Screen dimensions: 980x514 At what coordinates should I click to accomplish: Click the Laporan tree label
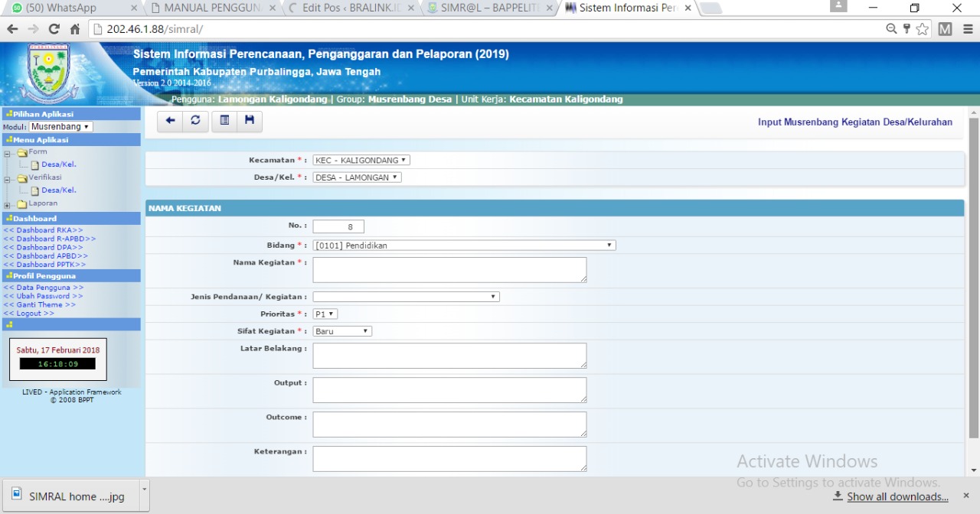(x=43, y=203)
